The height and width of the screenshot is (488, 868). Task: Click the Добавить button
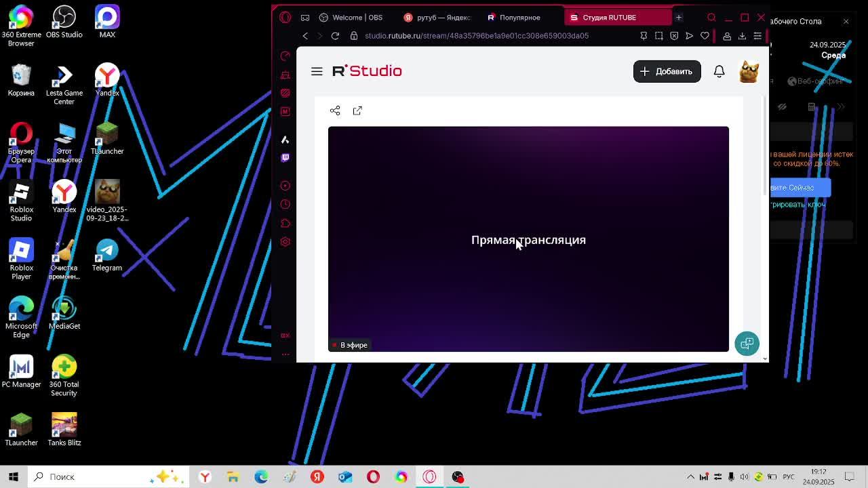[667, 71]
